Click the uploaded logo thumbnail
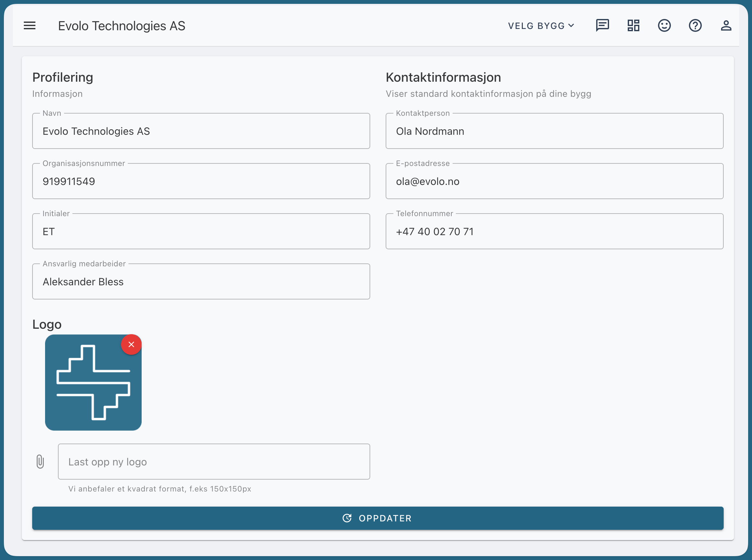The image size is (752, 560). (93, 382)
